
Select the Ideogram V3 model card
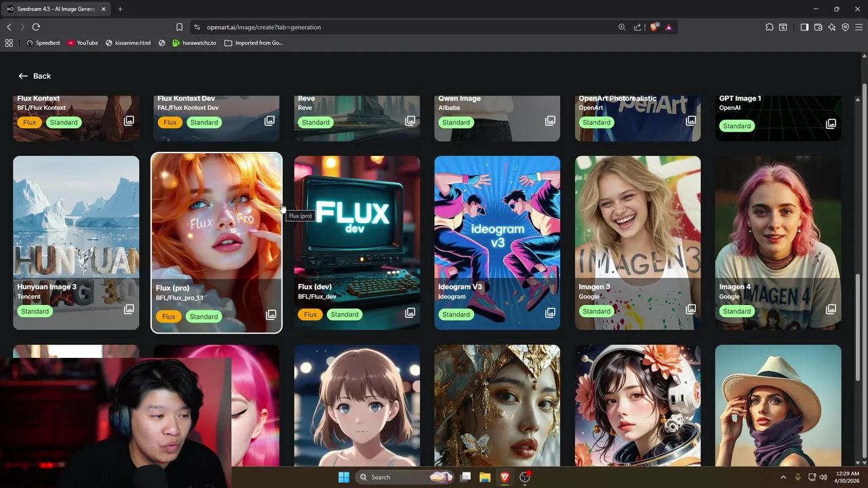(x=497, y=243)
